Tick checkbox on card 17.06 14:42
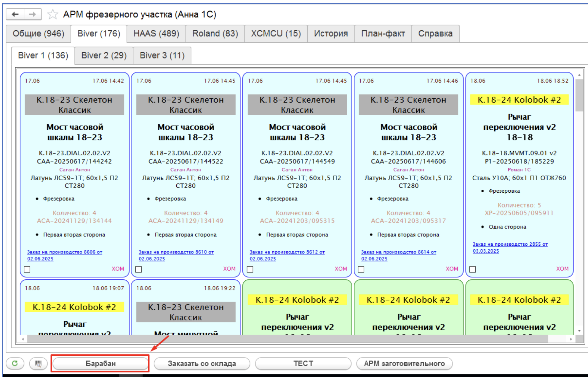The height and width of the screenshot is (377, 588). [x=27, y=269]
